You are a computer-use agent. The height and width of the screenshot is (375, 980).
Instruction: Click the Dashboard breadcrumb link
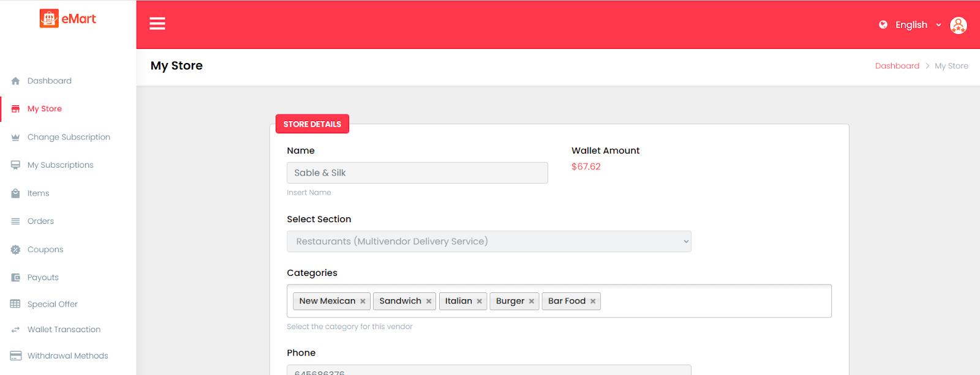click(x=897, y=66)
